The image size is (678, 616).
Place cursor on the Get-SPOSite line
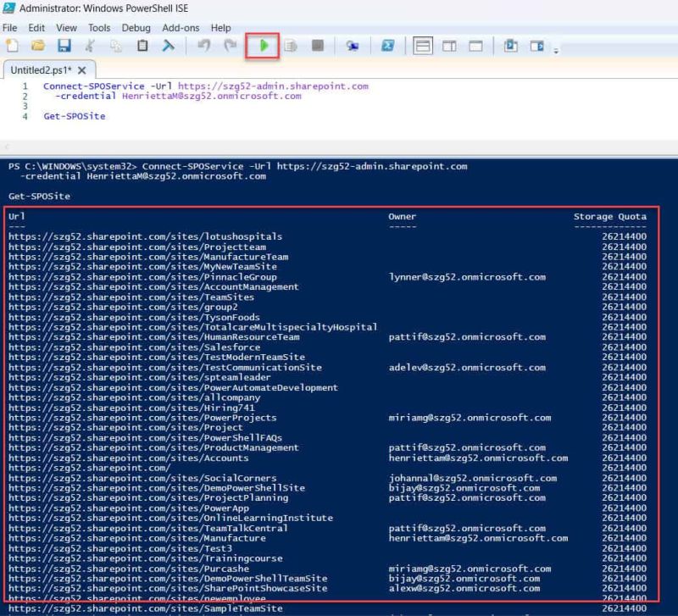click(x=51, y=116)
